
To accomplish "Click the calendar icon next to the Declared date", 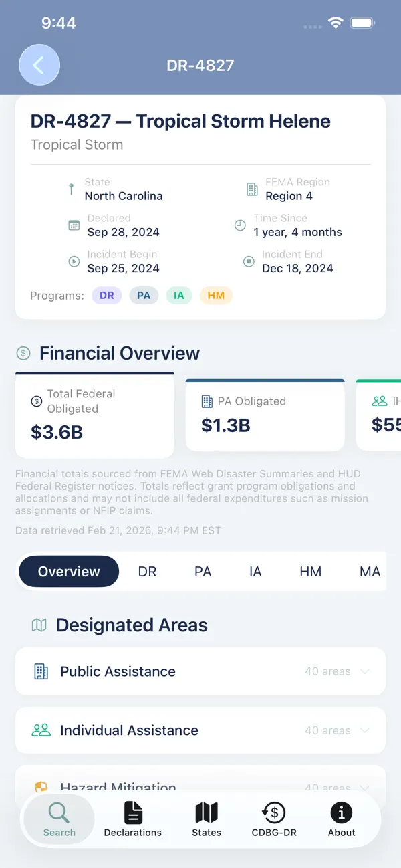I will pos(74,225).
